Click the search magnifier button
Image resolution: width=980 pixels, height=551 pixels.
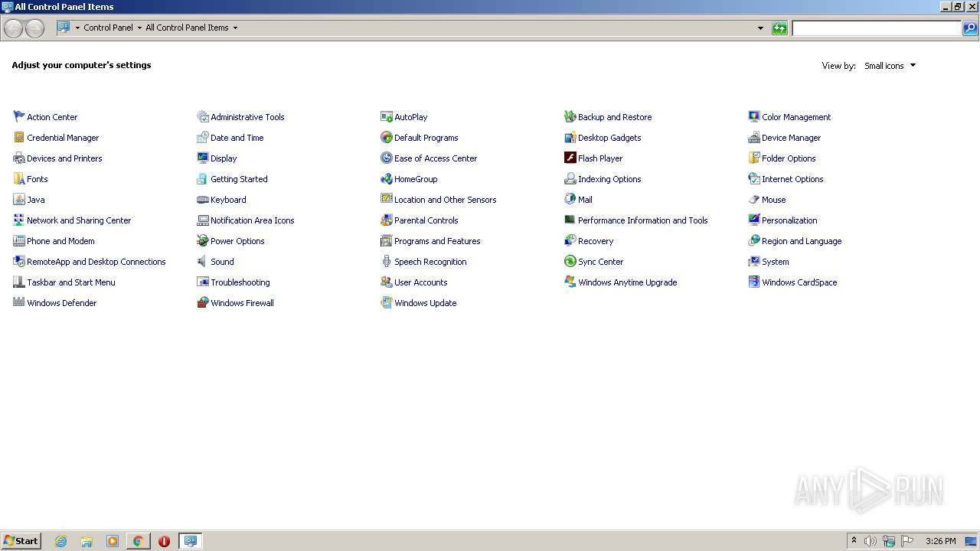[970, 28]
